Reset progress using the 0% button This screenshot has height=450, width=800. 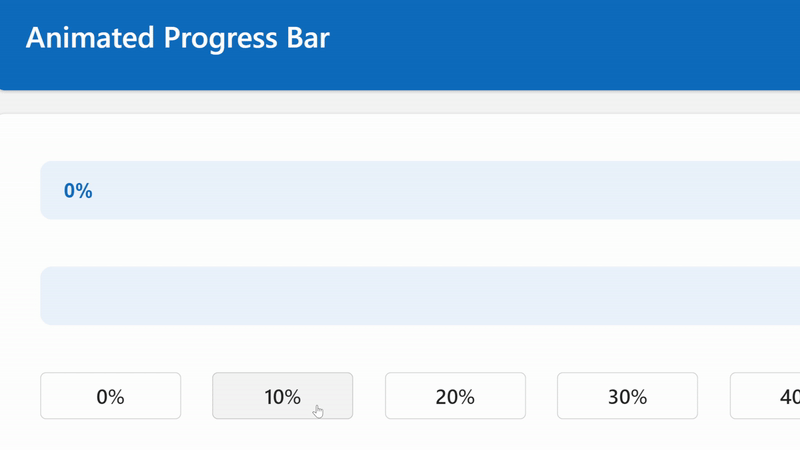point(110,396)
